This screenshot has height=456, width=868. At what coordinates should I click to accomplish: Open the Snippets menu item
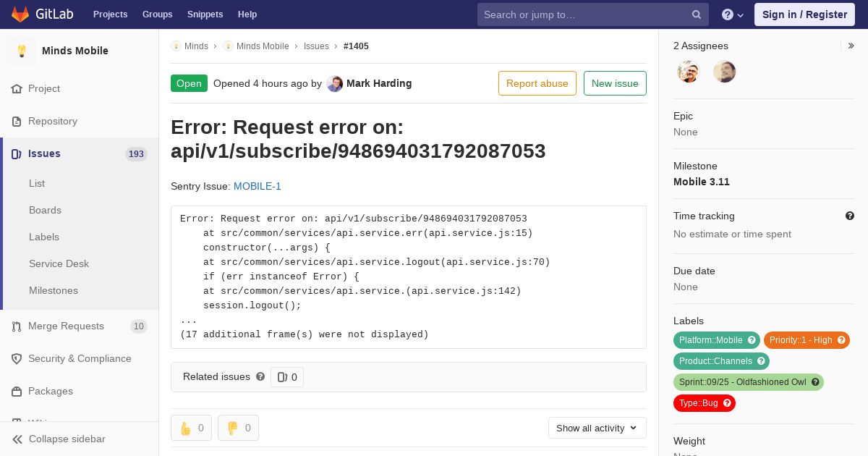(x=205, y=14)
